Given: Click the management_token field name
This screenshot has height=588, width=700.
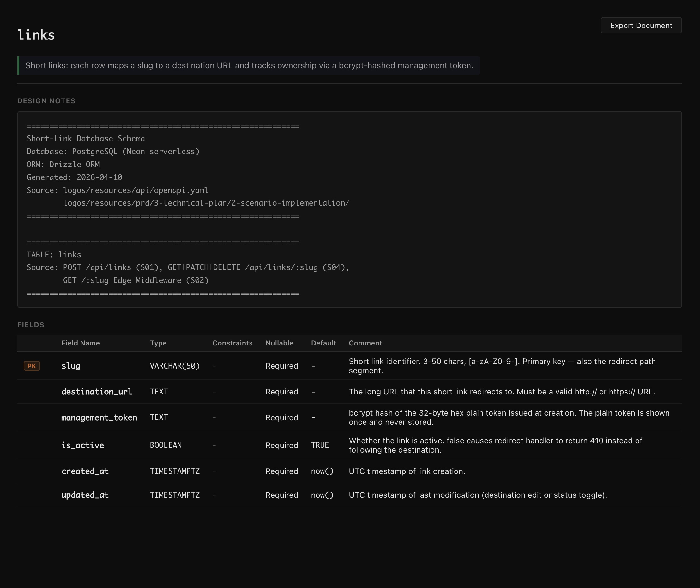Looking at the screenshot, I should pos(99,417).
